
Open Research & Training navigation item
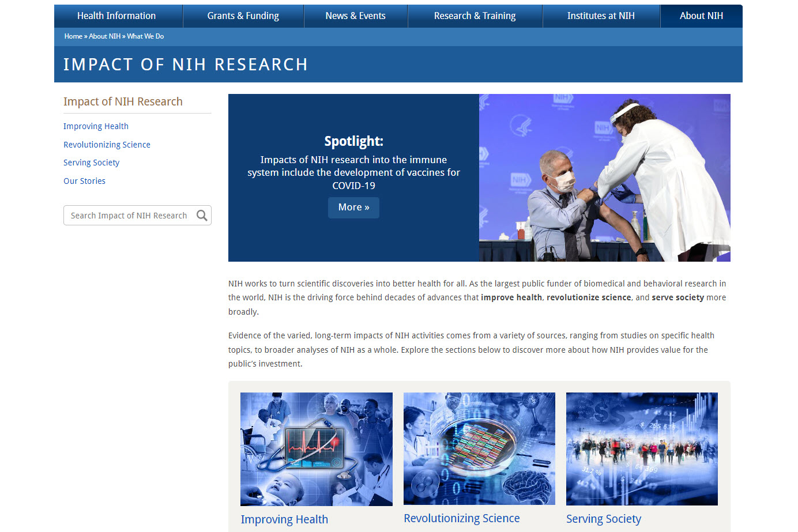pyautogui.click(x=475, y=16)
